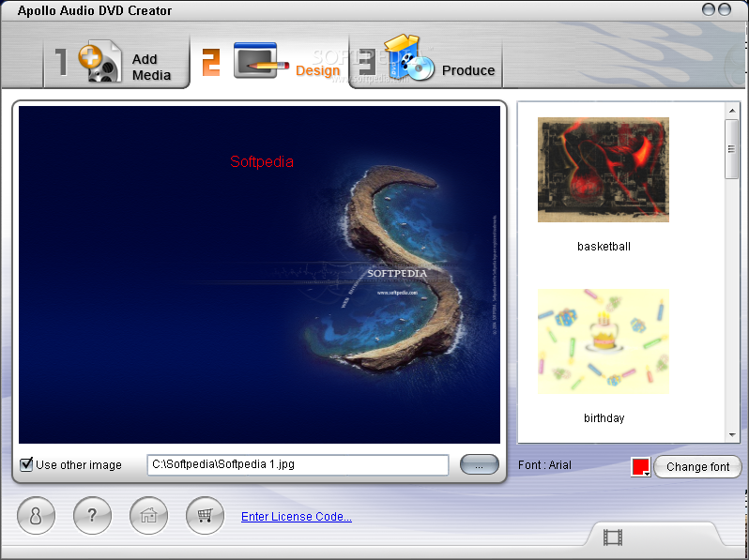
Task: Click the template list scroll down arrow
Action: (732, 435)
